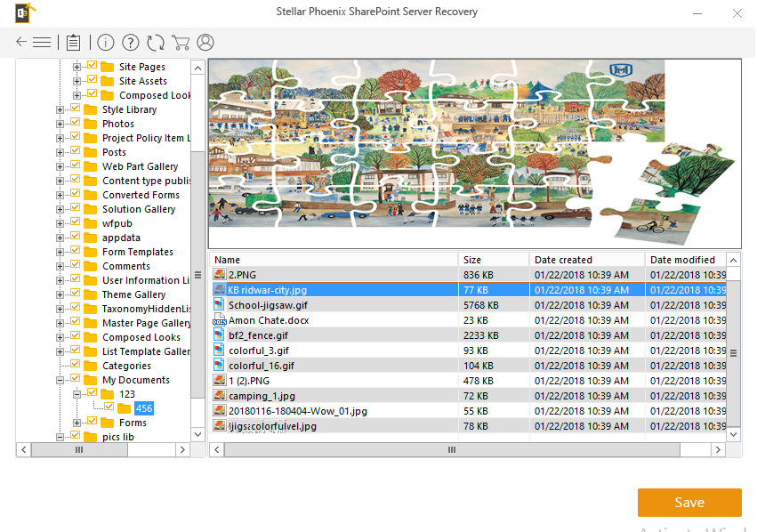Click the 2.PNG file icon

pyautogui.click(x=219, y=275)
